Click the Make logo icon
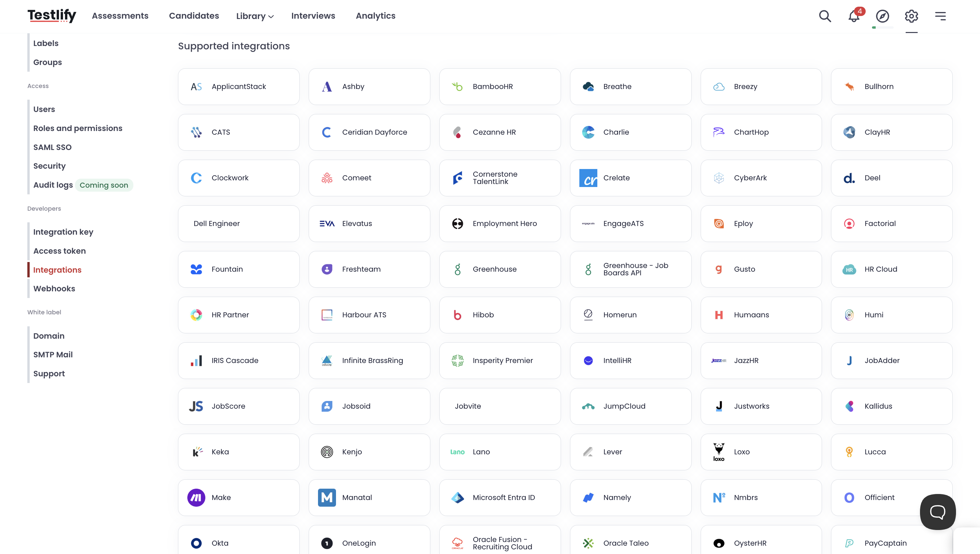The image size is (980, 554). pyautogui.click(x=196, y=498)
